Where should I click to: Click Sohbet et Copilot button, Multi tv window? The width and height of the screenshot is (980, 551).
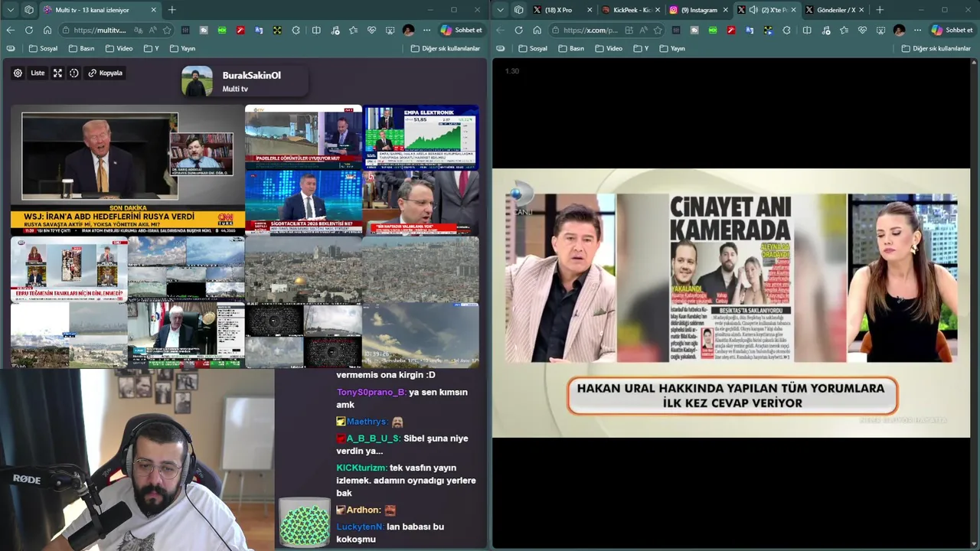(x=462, y=30)
